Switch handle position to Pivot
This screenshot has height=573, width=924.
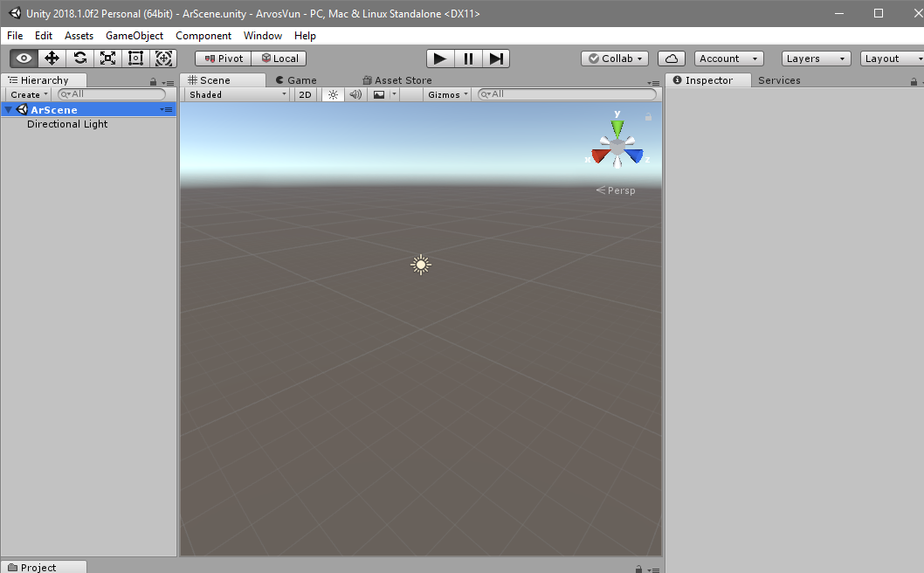pos(222,58)
